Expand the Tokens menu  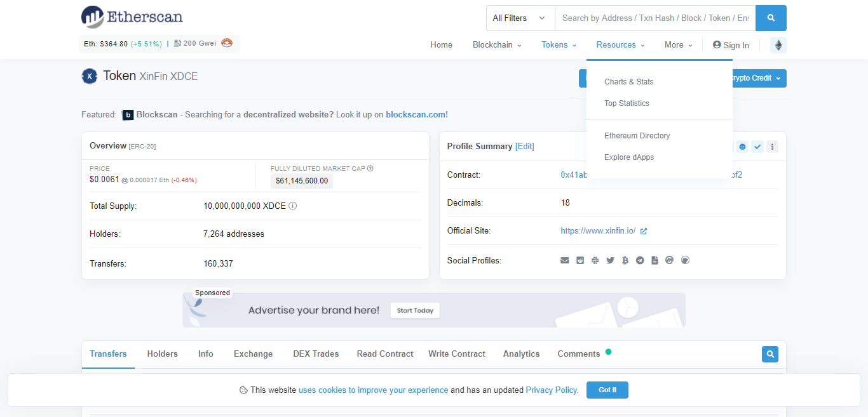click(559, 45)
